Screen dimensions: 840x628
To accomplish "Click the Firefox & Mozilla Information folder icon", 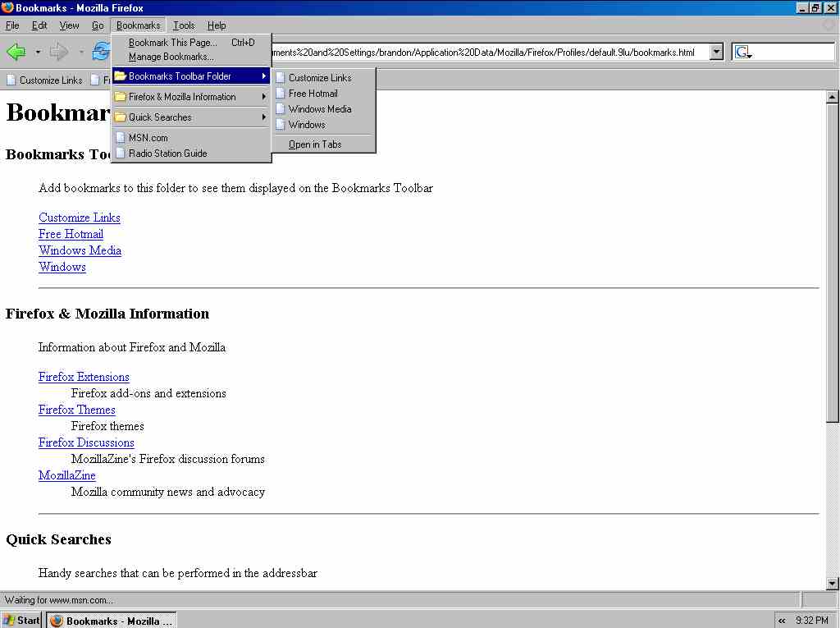I will (120, 97).
